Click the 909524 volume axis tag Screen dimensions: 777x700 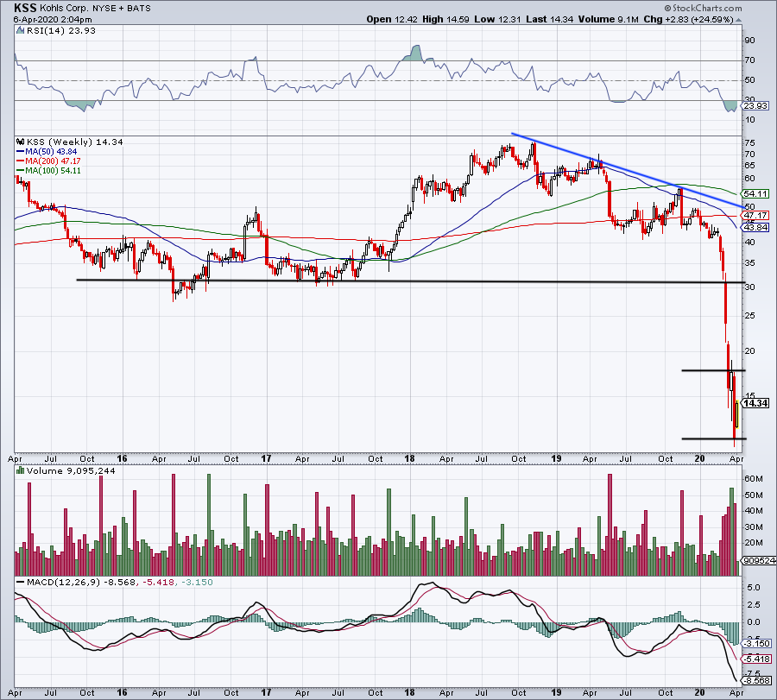pyautogui.click(x=758, y=561)
